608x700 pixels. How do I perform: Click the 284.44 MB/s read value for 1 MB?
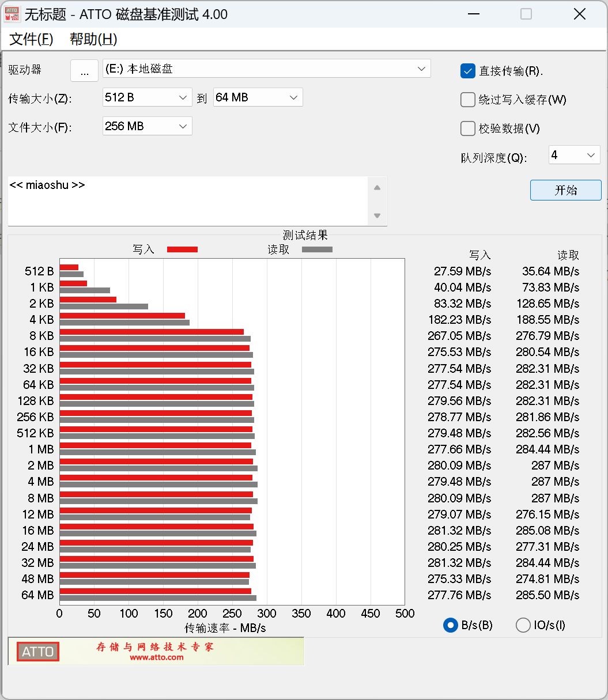[x=547, y=449]
